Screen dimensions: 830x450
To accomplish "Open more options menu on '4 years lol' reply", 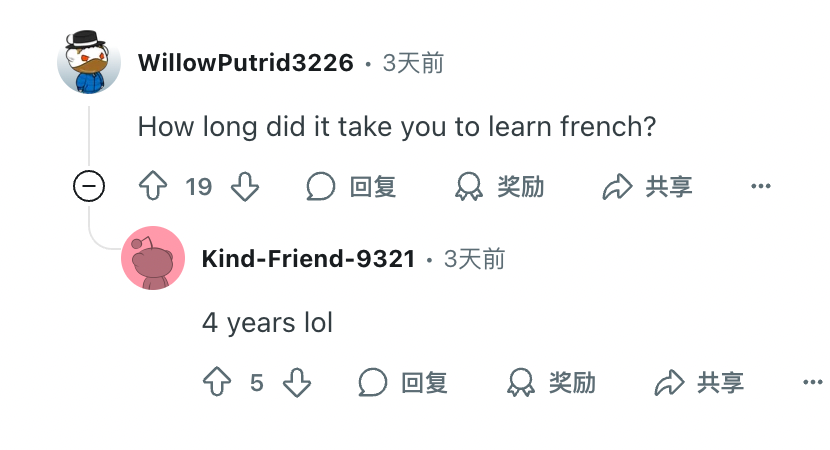I will tap(813, 382).
